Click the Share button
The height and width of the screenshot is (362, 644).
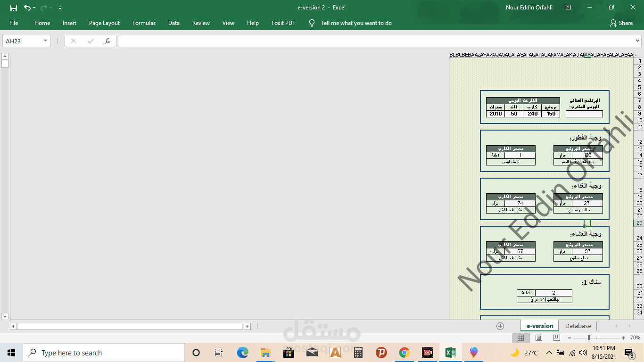[621, 23]
